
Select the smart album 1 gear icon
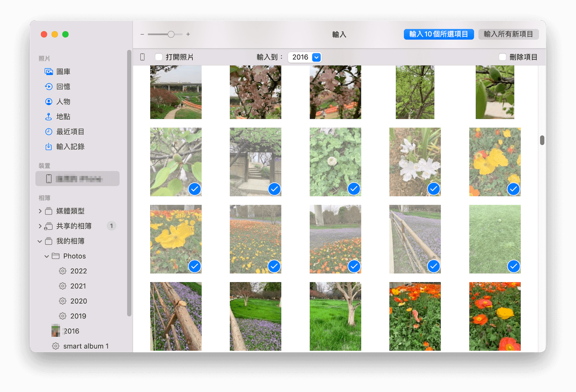pos(55,346)
